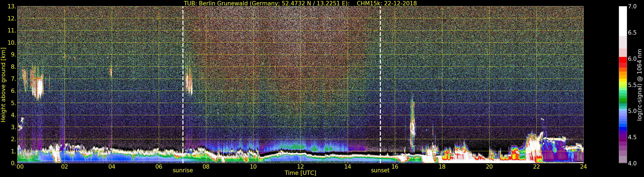644x177 pixels.
Task: Click height axis tick "1."
Action: coord(13,151)
